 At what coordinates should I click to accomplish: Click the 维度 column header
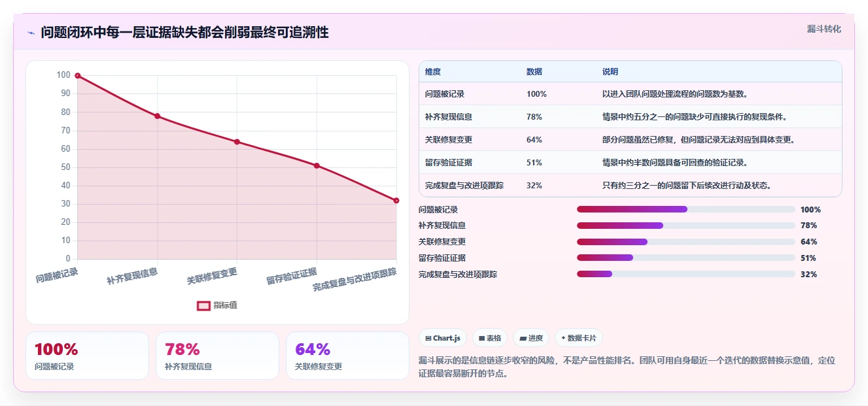(x=433, y=72)
